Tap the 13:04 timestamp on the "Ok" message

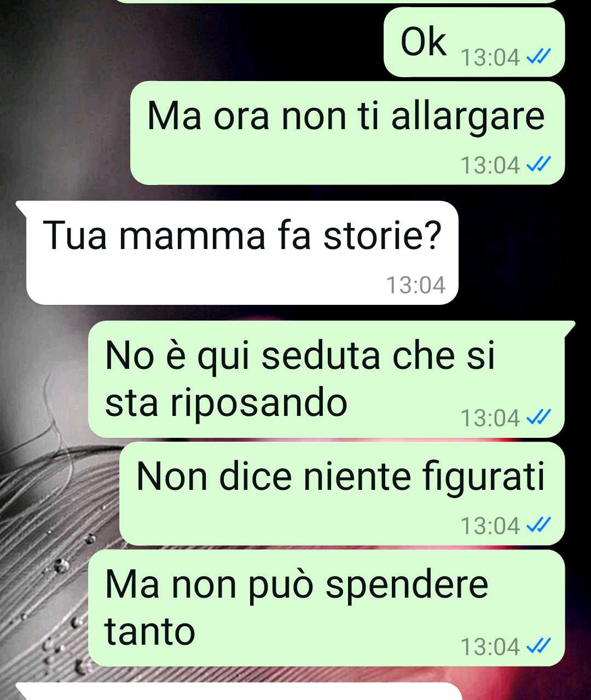490,57
